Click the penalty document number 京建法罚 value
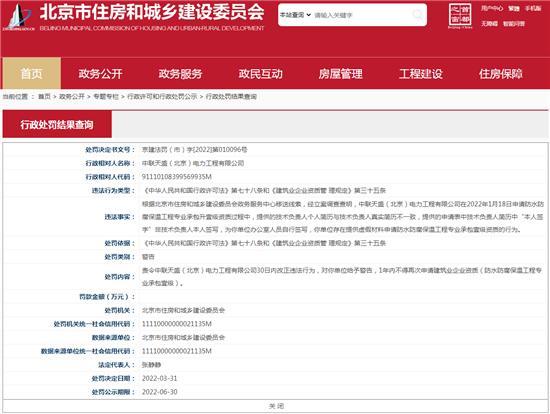This screenshot has height=414, width=550. click(x=194, y=150)
